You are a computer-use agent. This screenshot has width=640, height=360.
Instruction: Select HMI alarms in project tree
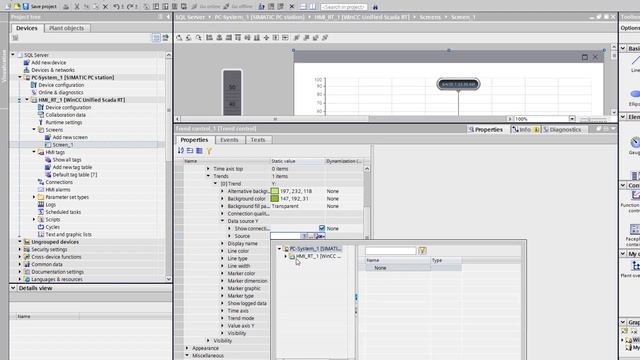tap(58, 190)
